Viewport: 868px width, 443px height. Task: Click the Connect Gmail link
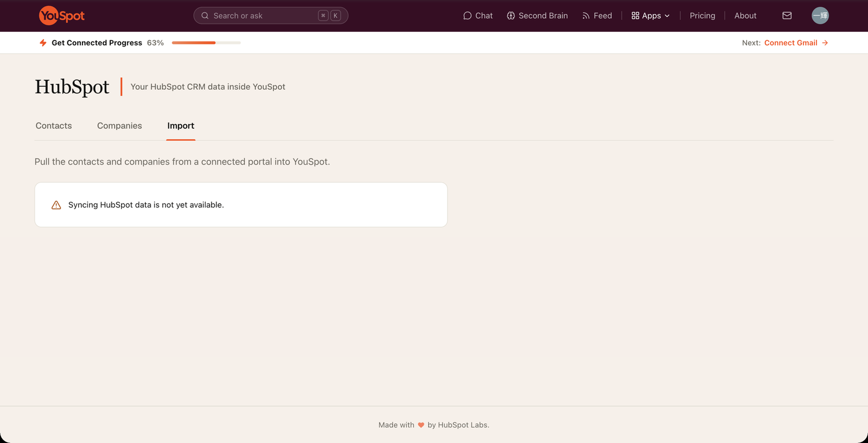[x=791, y=43]
